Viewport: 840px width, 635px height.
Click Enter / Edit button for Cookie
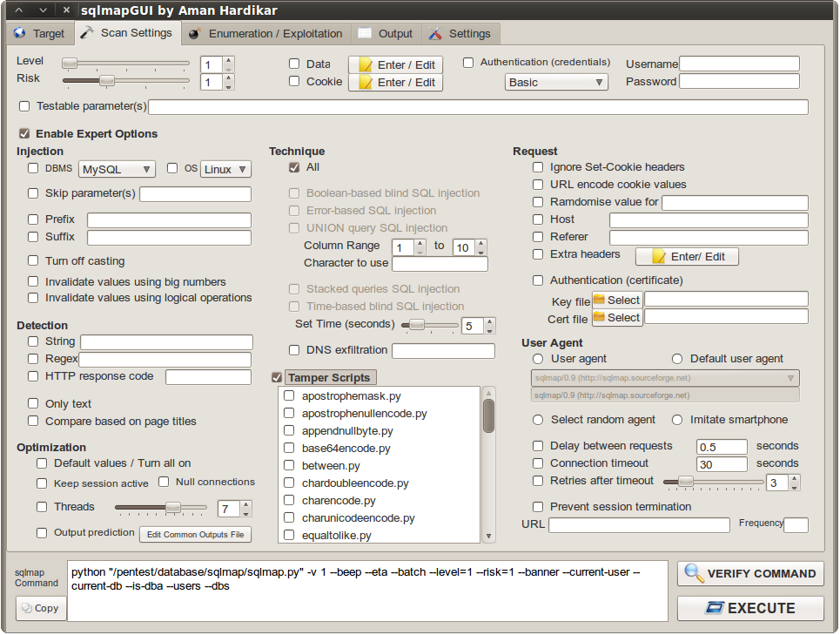tap(395, 83)
